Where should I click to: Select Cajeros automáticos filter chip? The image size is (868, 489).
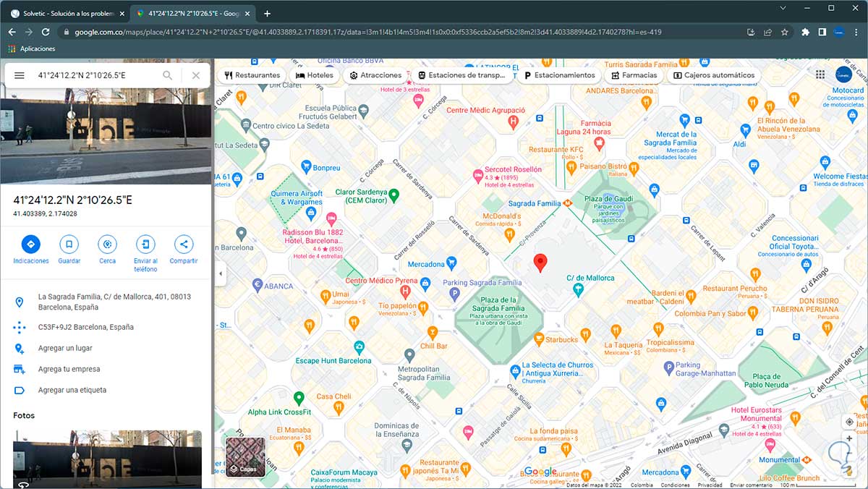pyautogui.click(x=713, y=75)
